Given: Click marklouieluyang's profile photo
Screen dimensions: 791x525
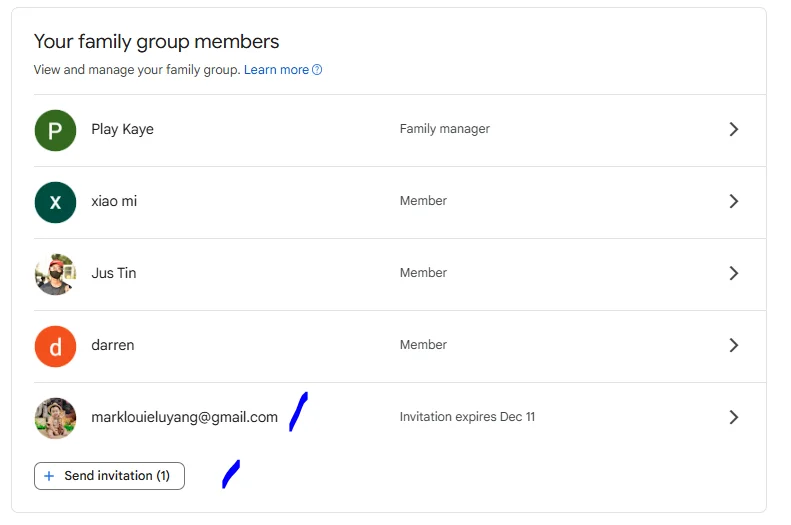Looking at the screenshot, I should [55, 418].
